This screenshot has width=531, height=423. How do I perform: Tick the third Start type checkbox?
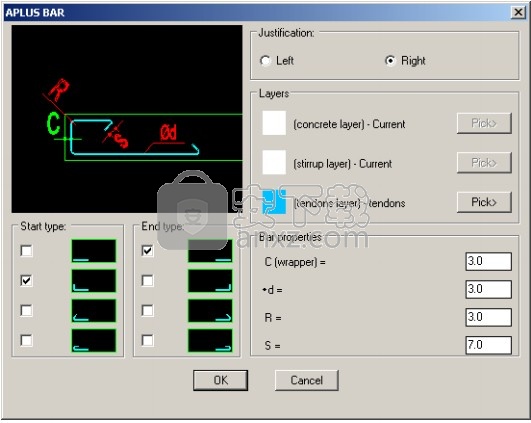point(26,310)
